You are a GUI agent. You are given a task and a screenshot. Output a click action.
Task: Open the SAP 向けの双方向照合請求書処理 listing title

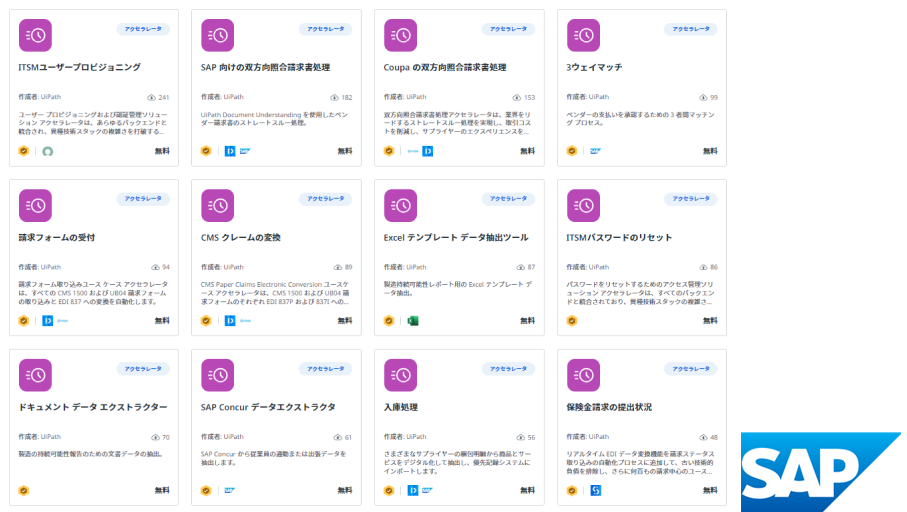pyautogui.click(x=266, y=67)
